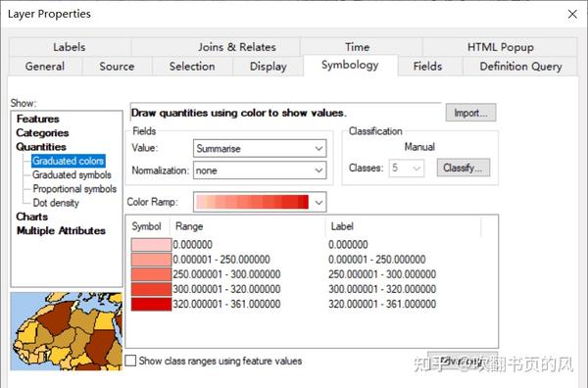This screenshot has width=588, height=388.
Task: Switch to the Labels tab
Action: point(70,47)
